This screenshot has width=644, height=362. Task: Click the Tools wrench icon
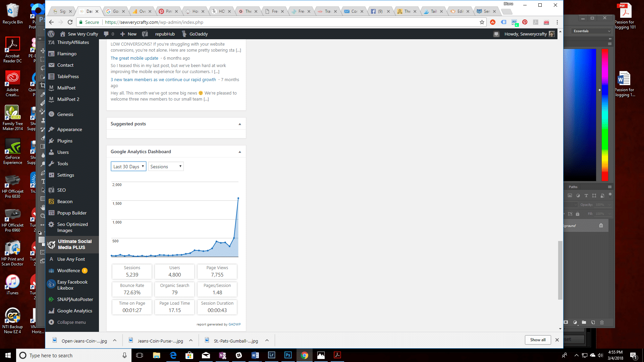[x=51, y=164]
